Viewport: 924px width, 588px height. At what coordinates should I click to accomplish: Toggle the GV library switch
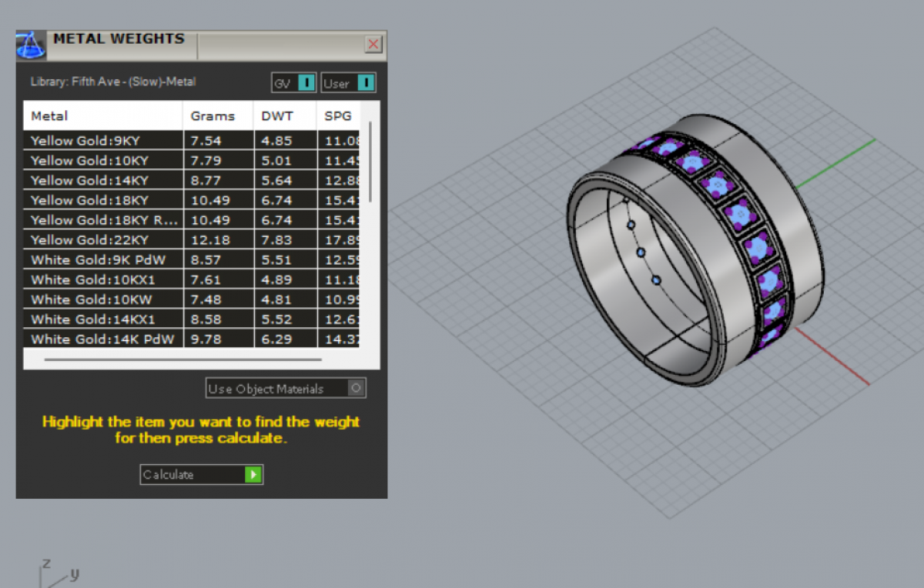pos(306,83)
